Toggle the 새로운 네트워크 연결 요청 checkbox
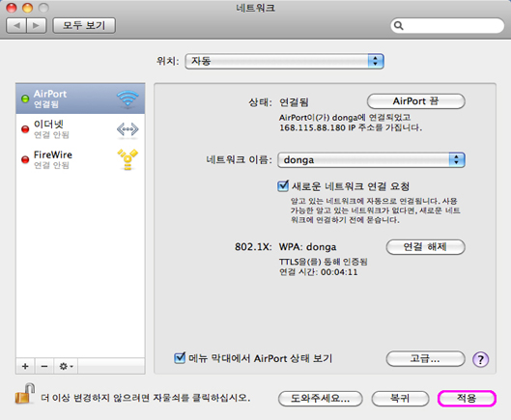Image resolution: width=511 pixels, height=420 pixels. point(283,186)
